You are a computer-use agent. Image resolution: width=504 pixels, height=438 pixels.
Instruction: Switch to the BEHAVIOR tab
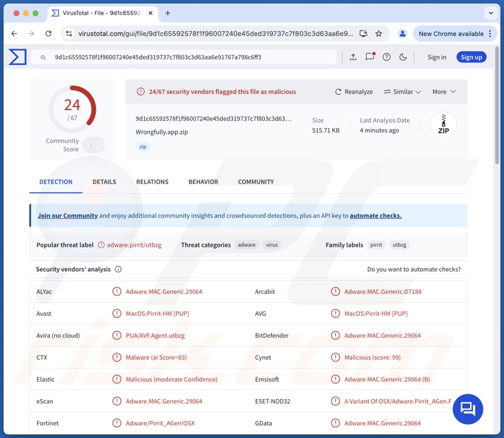pyautogui.click(x=203, y=182)
